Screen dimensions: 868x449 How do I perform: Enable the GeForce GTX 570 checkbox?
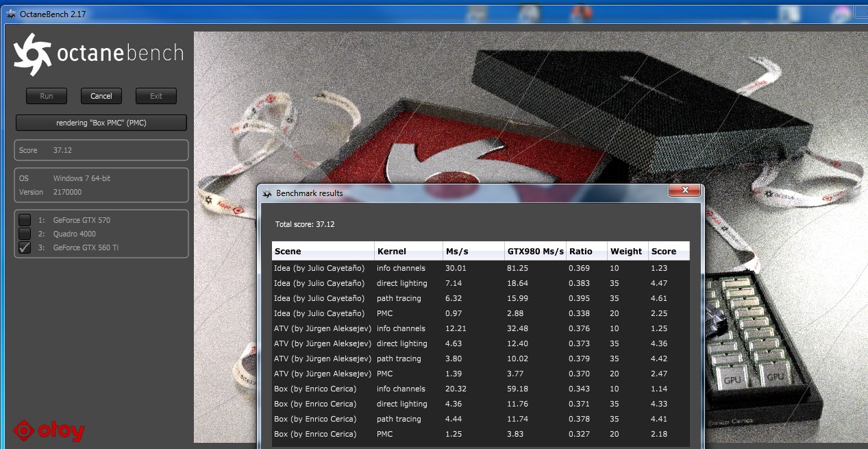[x=25, y=220]
